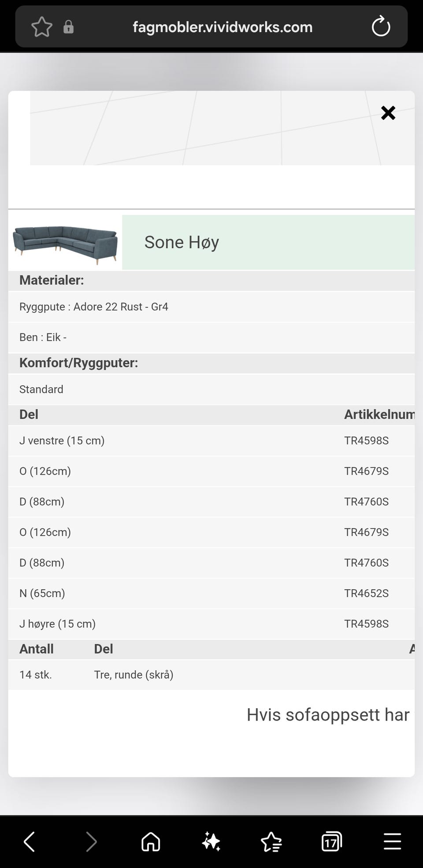Open the tab switcher showing 17 tabs
Image resolution: width=423 pixels, height=868 pixels.
click(x=331, y=842)
